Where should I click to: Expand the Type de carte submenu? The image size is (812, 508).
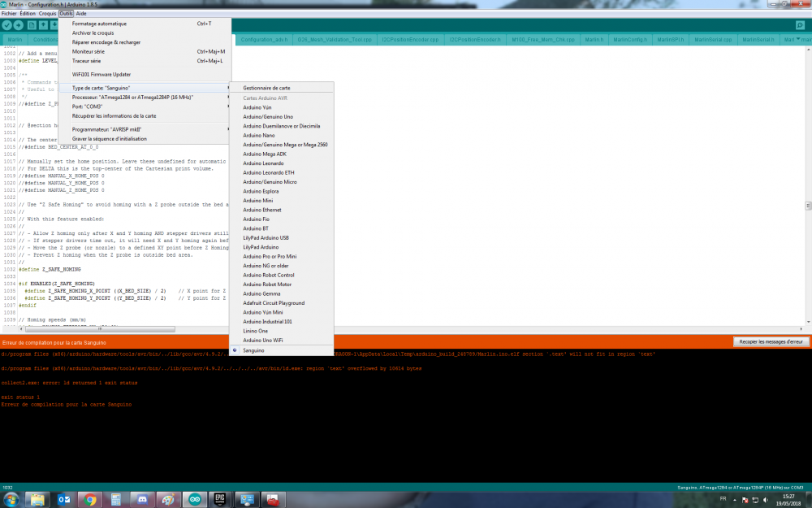point(144,88)
